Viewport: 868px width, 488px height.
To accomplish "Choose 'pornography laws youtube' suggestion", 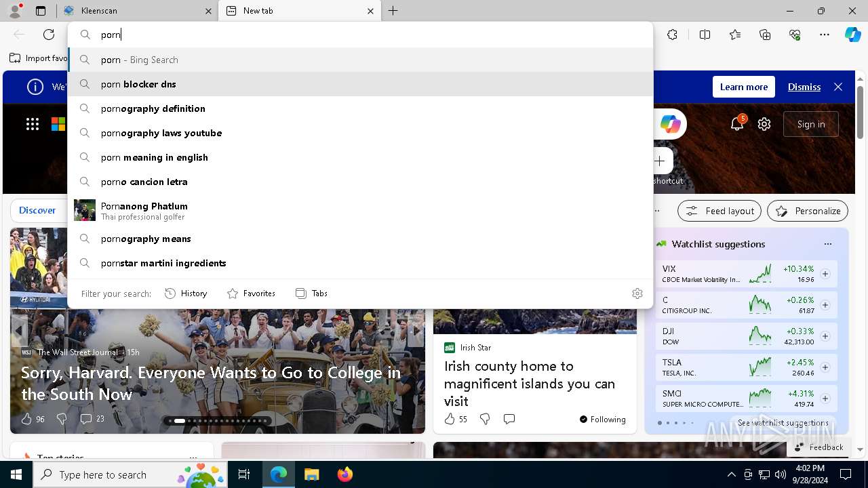I will point(360,133).
